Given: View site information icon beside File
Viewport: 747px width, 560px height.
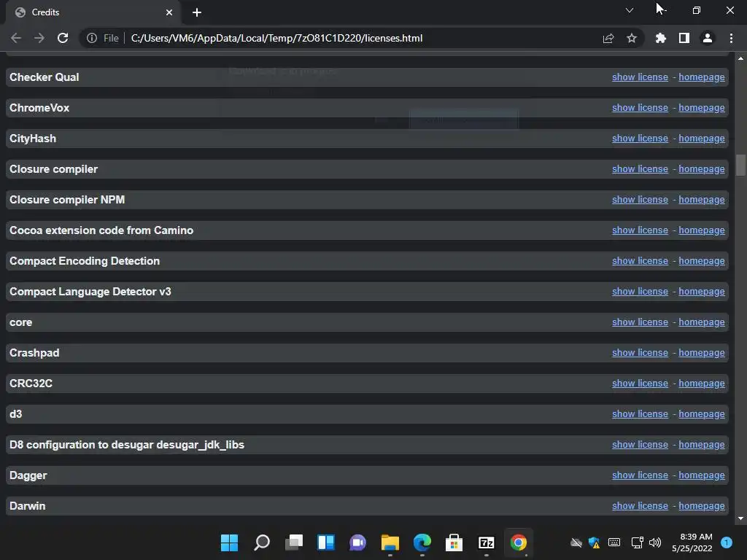Looking at the screenshot, I should (91, 38).
